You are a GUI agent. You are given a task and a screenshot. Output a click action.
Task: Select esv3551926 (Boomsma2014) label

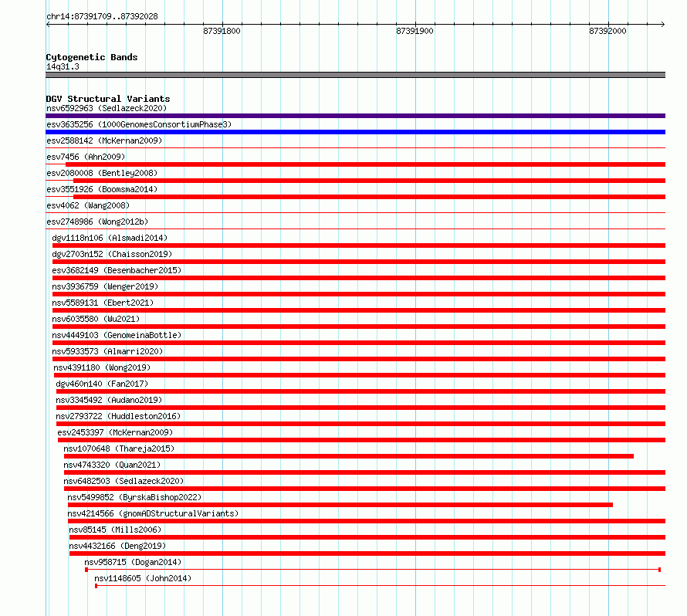tap(102, 189)
